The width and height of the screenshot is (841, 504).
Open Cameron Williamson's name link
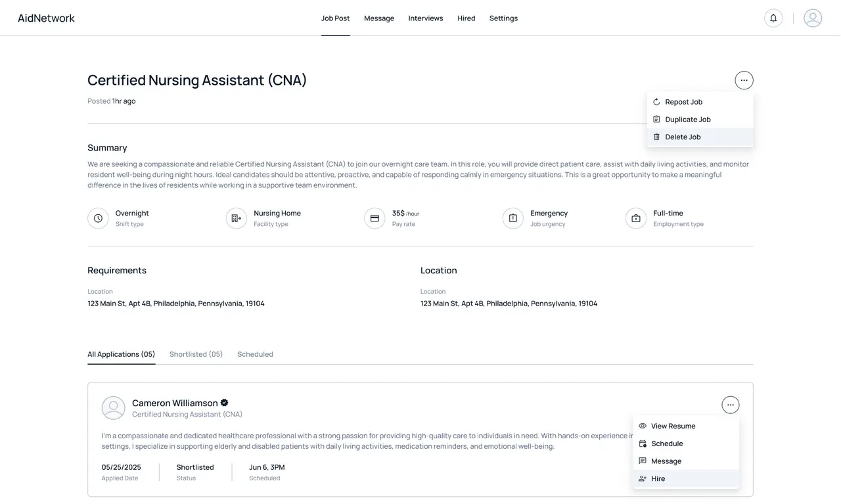click(x=175, y=403)
